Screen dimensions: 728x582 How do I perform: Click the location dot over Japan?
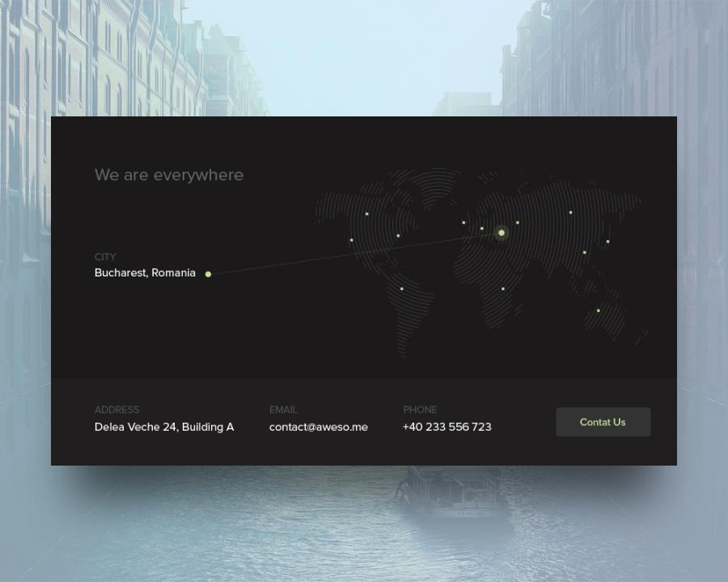coord(608,241)
